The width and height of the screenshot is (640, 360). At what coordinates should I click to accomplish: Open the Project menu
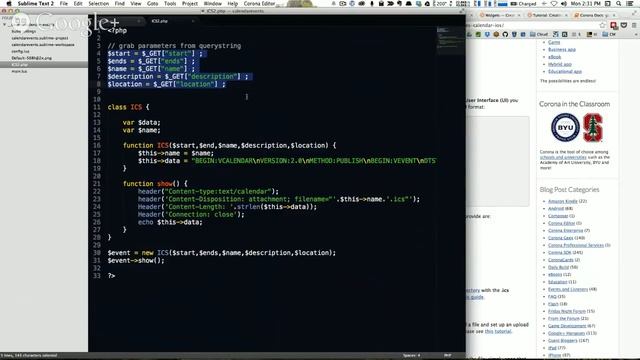190,4
